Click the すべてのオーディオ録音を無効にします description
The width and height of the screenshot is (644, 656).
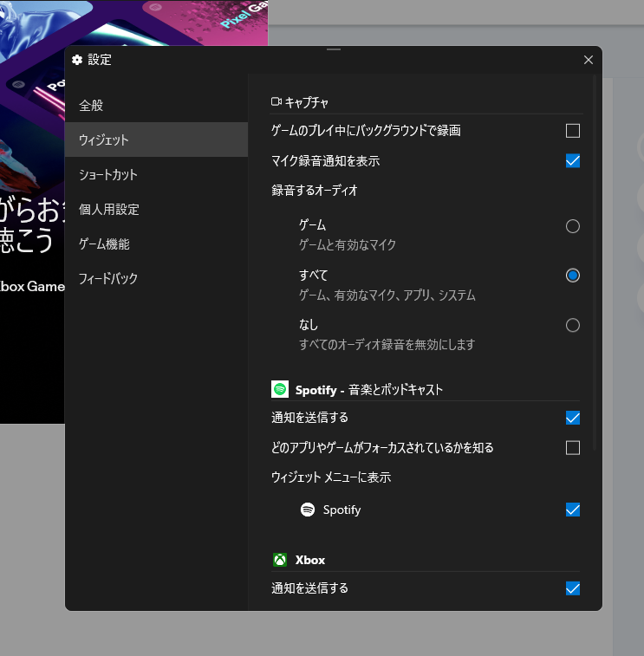tap(387, 344)
